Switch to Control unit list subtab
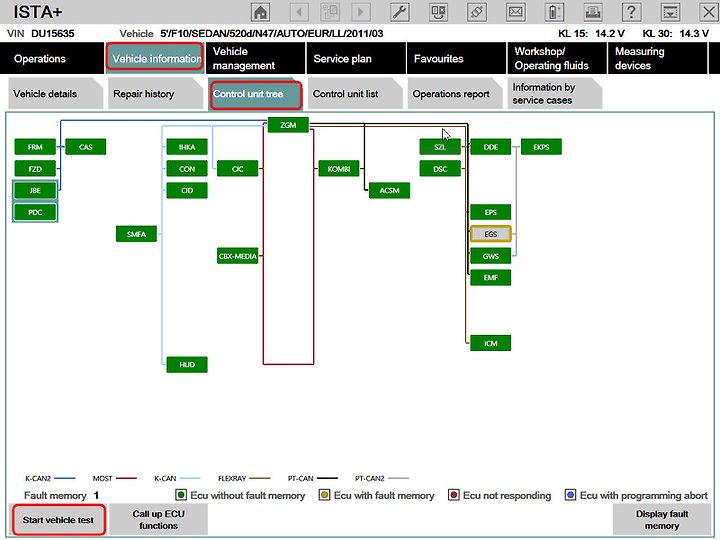This screenshot has width=720, height=540. pyautogui.click(x=355, y=94)
